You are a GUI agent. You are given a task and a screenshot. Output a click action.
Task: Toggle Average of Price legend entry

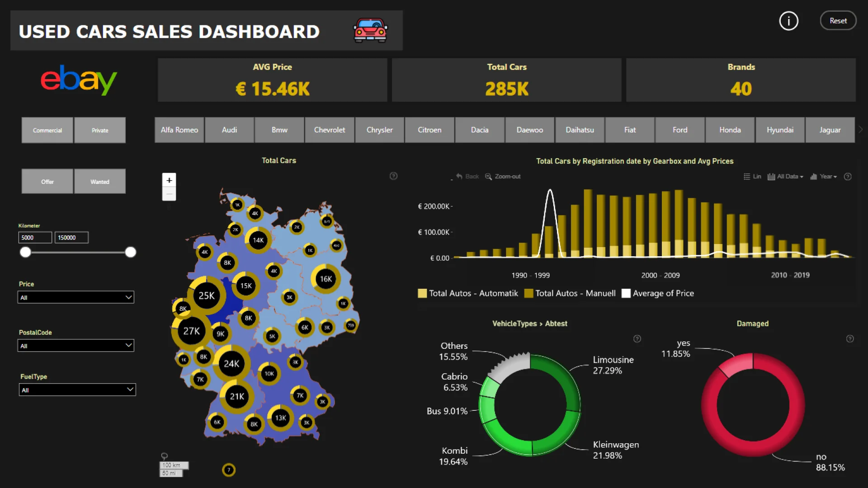coord(658,293)
